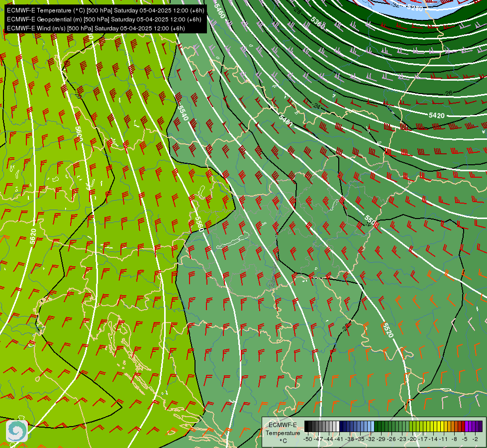This screenshot has height=448, width=487.
Task: Click the ECMWF-E Temperature legend title
Action: (283, 429)
